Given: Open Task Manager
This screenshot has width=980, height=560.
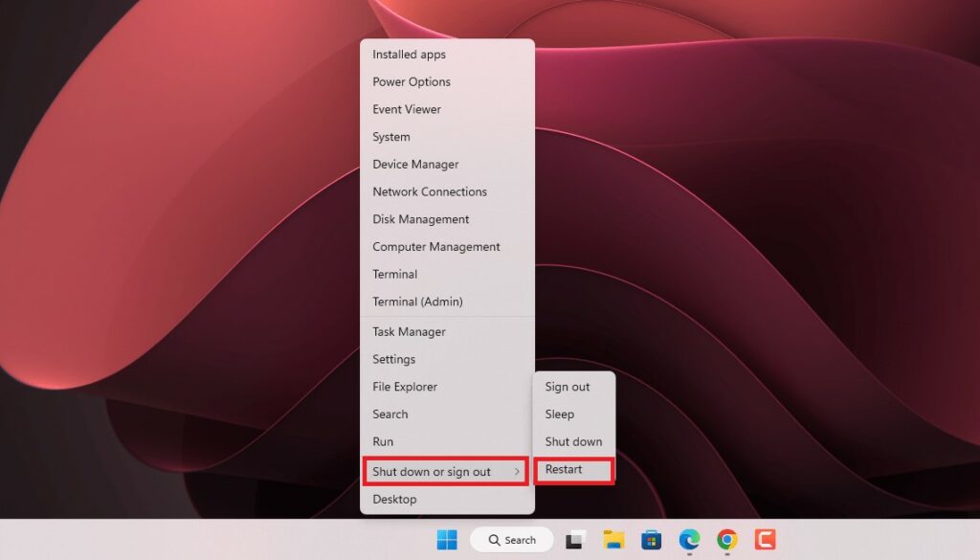Looking at the screenshot, I should [x=448, y=332].
